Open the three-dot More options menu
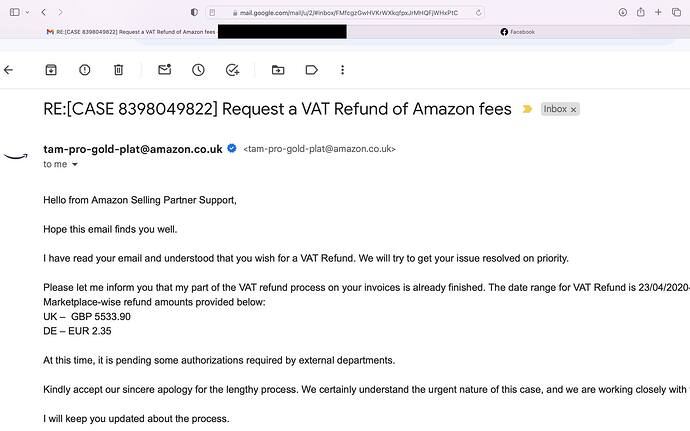Image resolution: width=690 pixels, height=431 pixels. 342,70
